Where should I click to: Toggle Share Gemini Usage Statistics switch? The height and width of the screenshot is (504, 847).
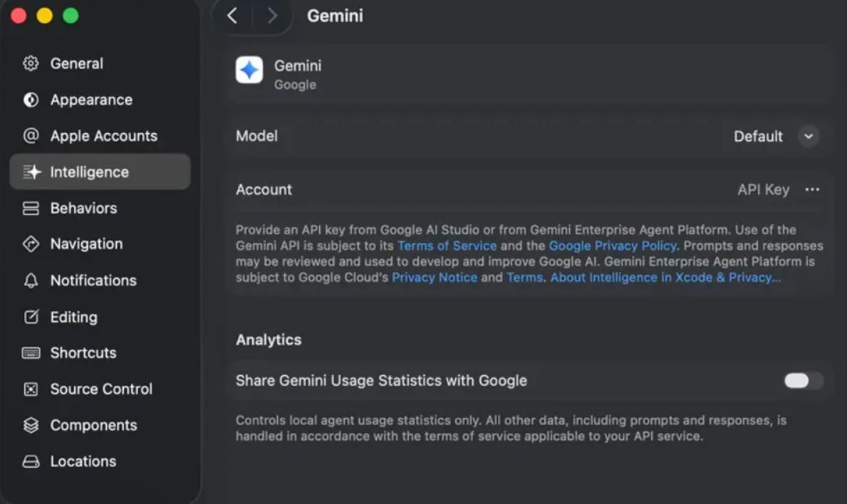[804, 380]
